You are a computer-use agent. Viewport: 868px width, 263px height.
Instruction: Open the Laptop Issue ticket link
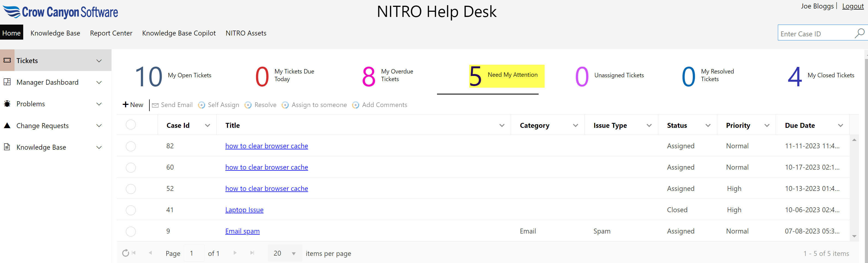pos(244,210)
